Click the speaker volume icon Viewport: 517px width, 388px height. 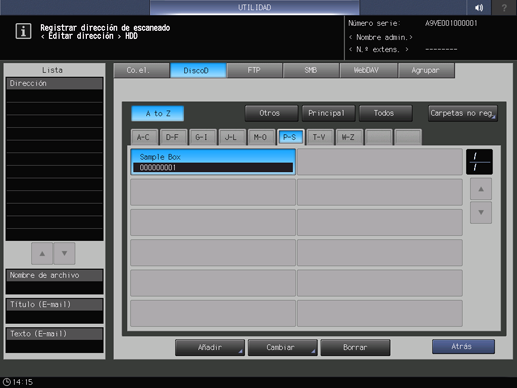tap(479, 7)
